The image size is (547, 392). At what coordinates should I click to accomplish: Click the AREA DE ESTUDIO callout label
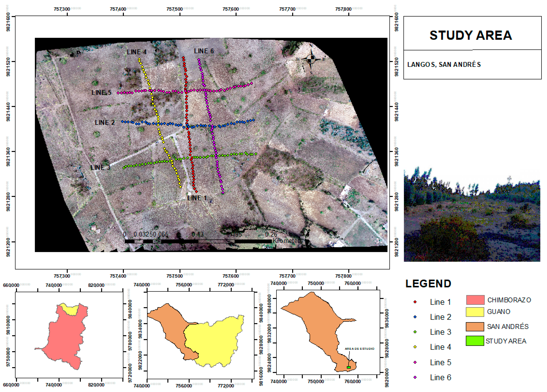[359, 349]
